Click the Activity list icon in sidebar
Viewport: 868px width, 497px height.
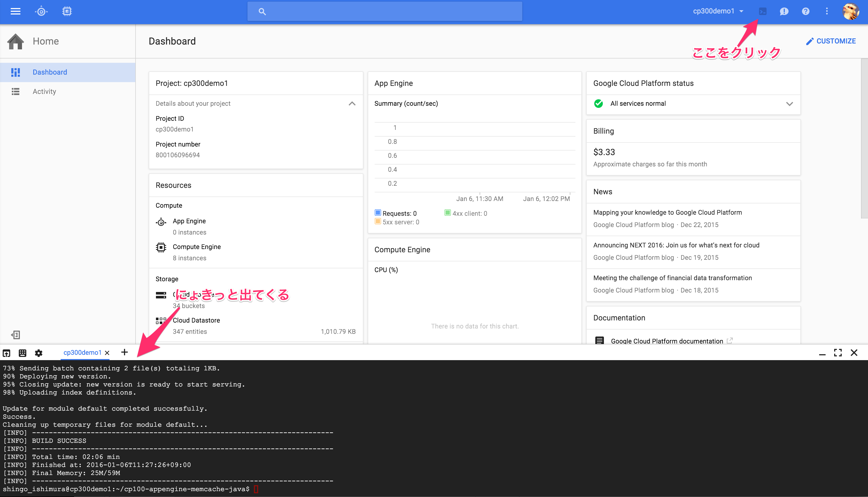[16, 92]
